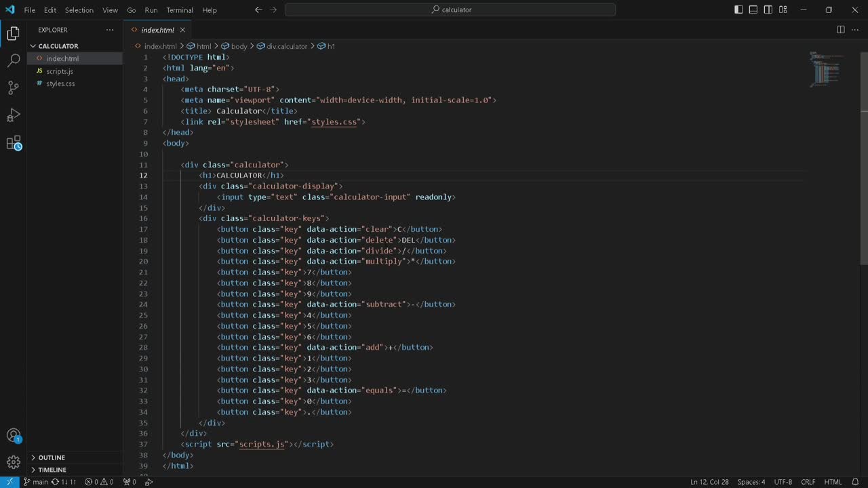868x488 pixels.
Task: Click the calculator search command box
Action: (450, 9)
